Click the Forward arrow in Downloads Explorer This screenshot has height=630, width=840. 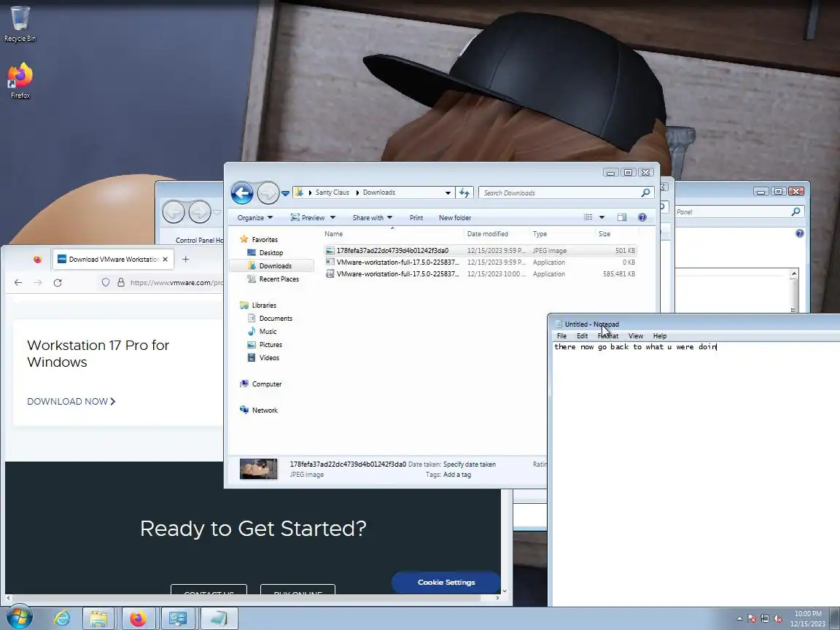(x=268, y=192)
